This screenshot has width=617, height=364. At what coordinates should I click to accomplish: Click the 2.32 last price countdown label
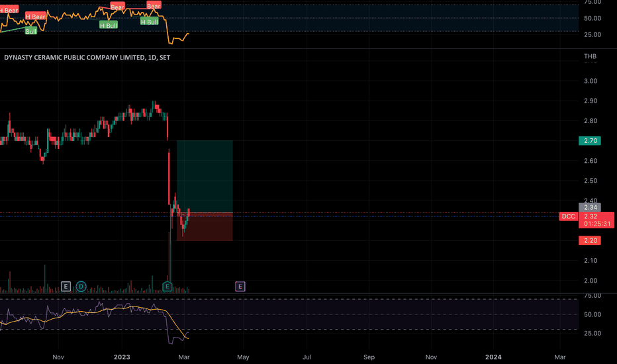(x=596, y=220)
